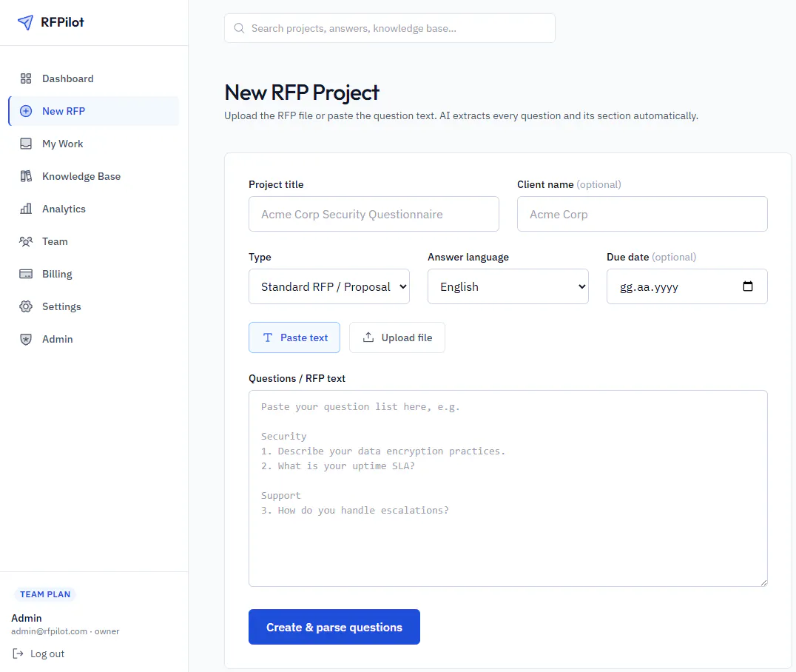796x672 pixels.
Task: Focus the search projects field
Action: coord(390,28)
